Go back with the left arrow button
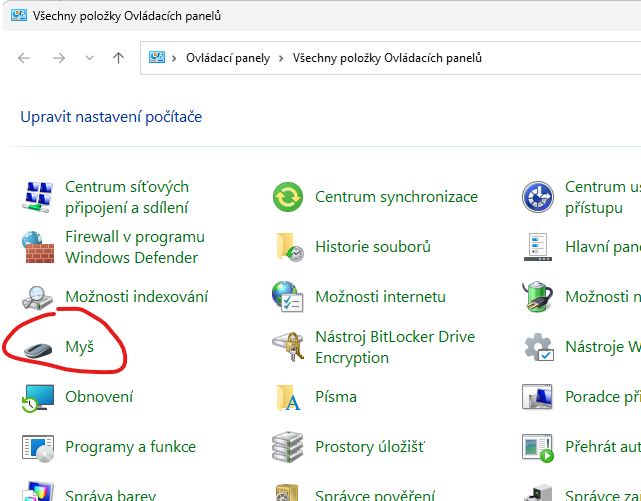 26,58
